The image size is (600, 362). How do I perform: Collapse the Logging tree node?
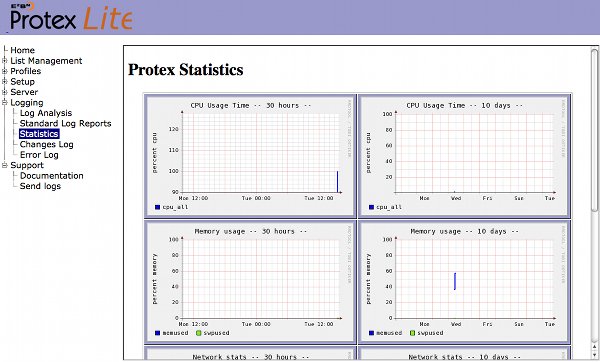[x=5, y=102]
